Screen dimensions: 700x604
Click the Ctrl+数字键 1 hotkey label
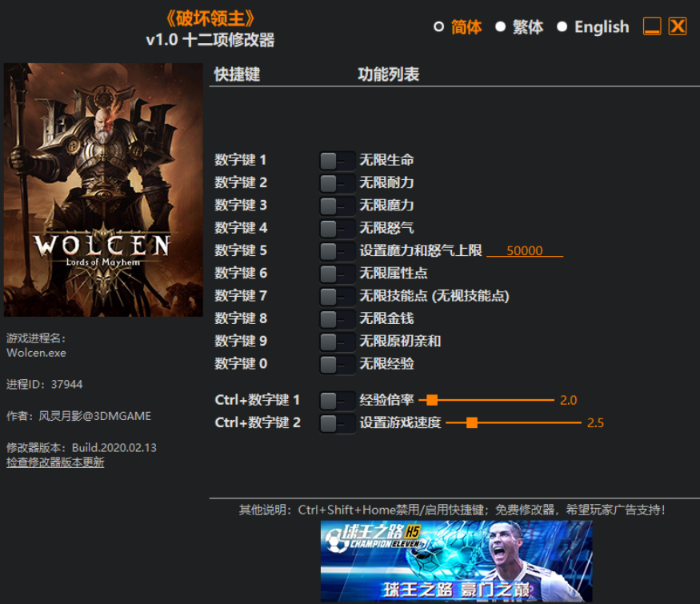click(x=257, y=400)
